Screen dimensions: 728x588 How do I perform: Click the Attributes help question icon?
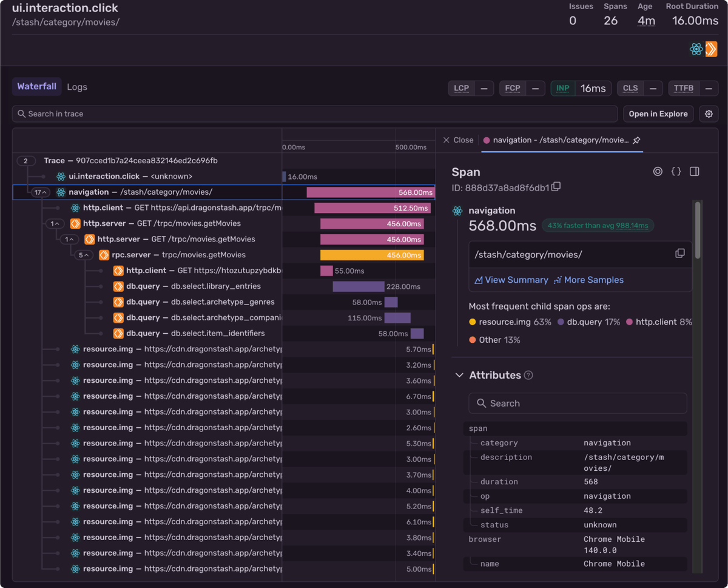pos(528,375)
